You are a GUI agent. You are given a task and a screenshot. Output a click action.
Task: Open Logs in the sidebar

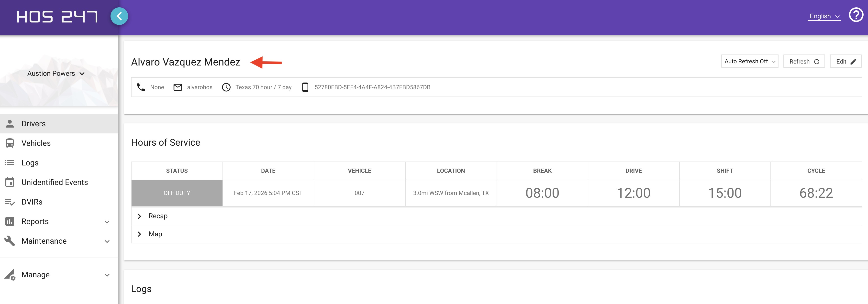pos(59,163)
